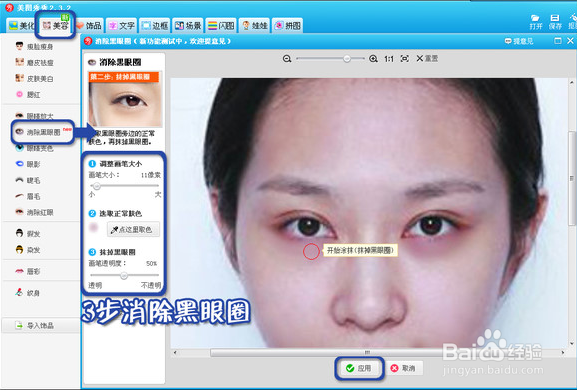Open the 场景 (Scenes) tab

click(x=188, y=25)
